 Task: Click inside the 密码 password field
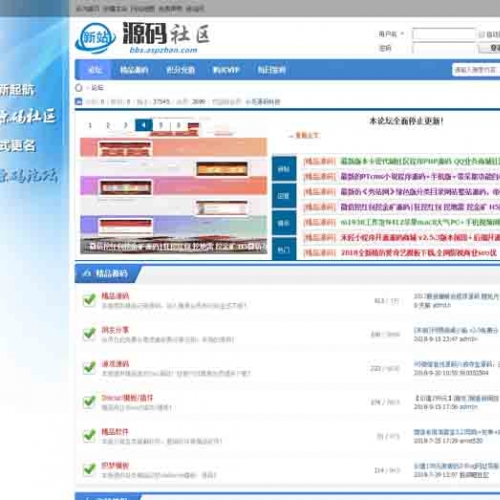(x=444, y=49)
